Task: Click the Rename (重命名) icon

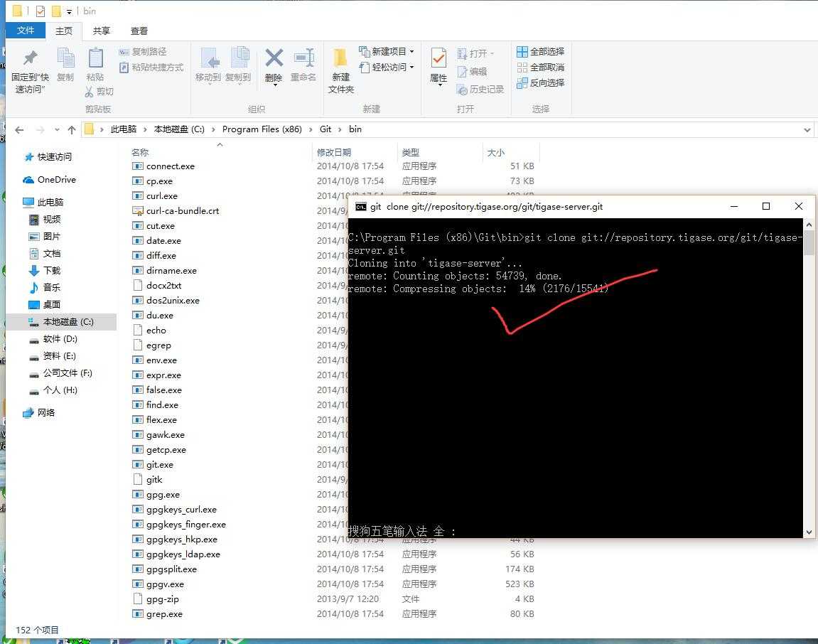Action: point(304,58)
